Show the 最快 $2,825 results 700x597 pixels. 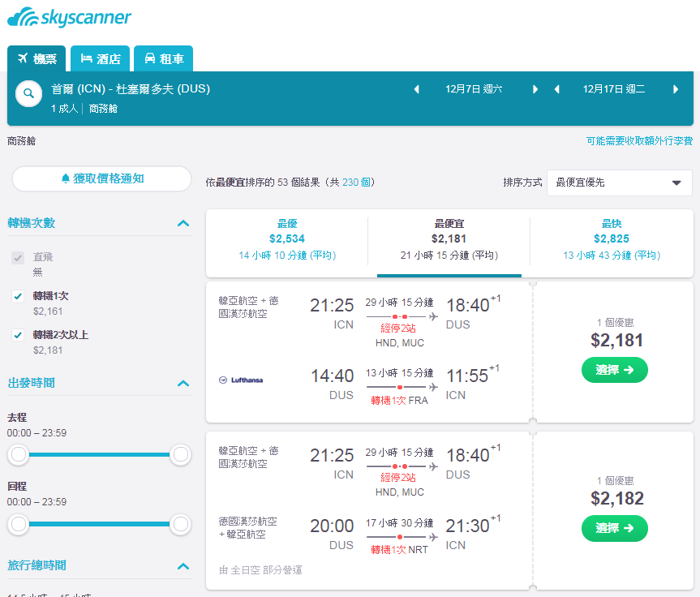tap(611, 239)
